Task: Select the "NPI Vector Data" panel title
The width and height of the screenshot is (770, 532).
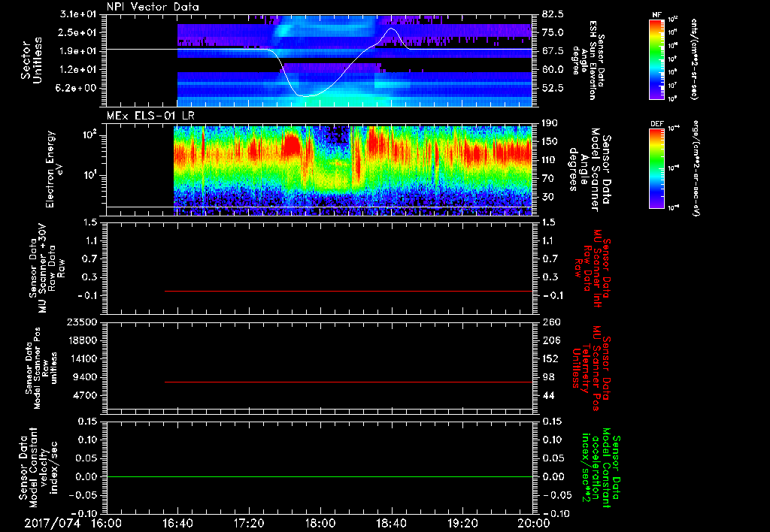Action: pos(153,7)
